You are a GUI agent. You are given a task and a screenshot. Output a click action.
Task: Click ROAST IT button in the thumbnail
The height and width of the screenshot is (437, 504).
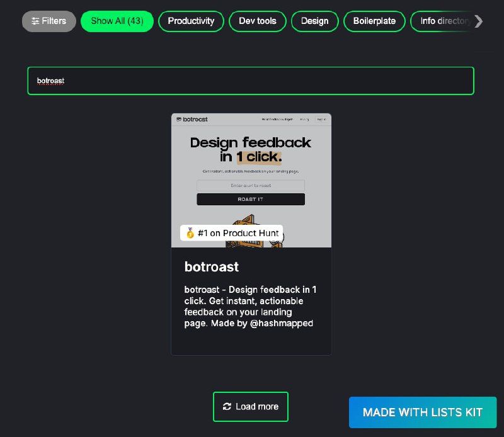251,199
